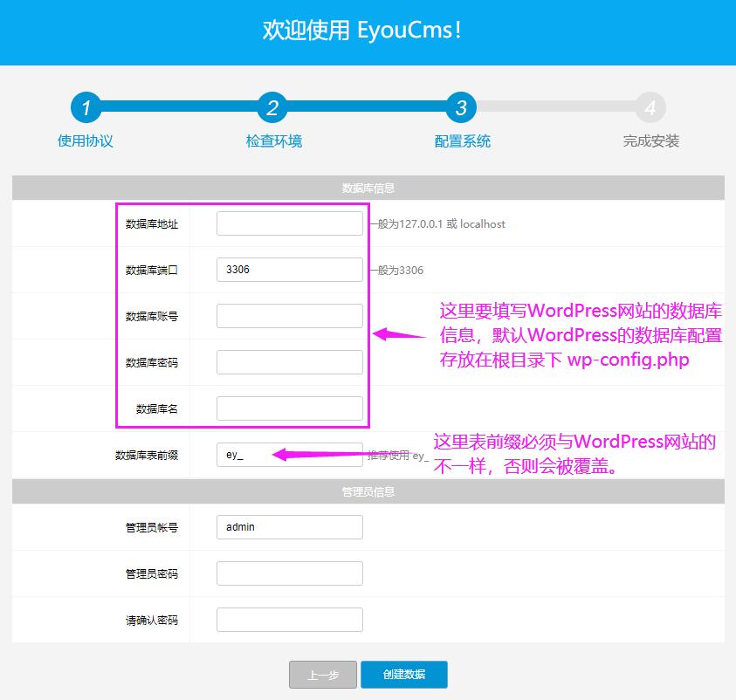Click step 3 circle in progress bar
The image size is (736, 700).
[461, 107]
